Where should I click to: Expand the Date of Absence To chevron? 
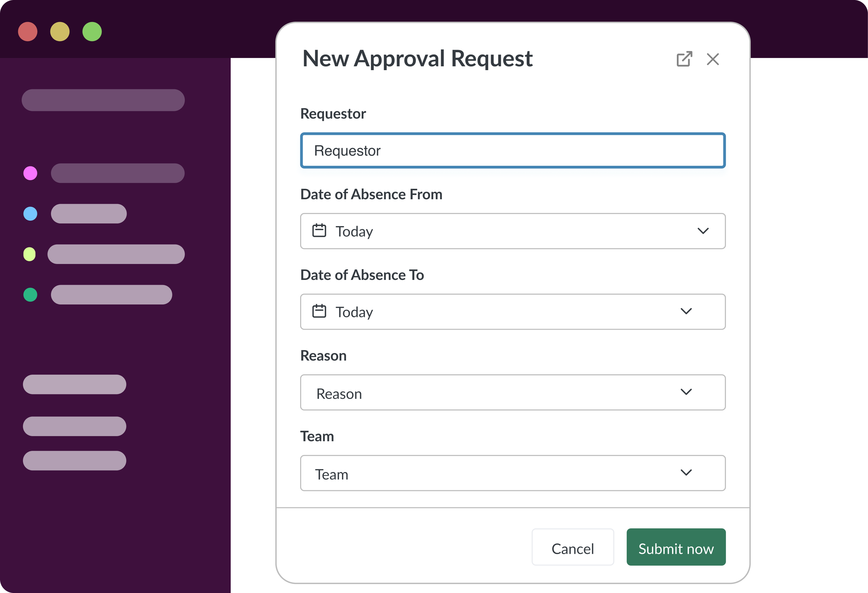point(686,311)
